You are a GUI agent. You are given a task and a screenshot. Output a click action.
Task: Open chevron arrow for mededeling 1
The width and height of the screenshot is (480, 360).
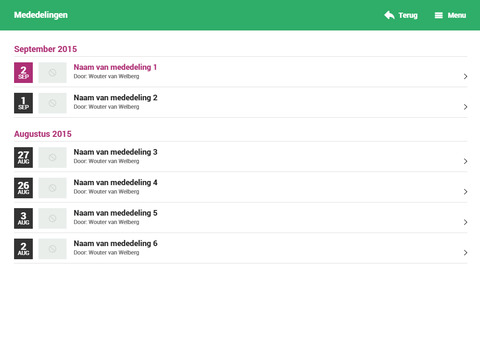[x=465, y=76]
